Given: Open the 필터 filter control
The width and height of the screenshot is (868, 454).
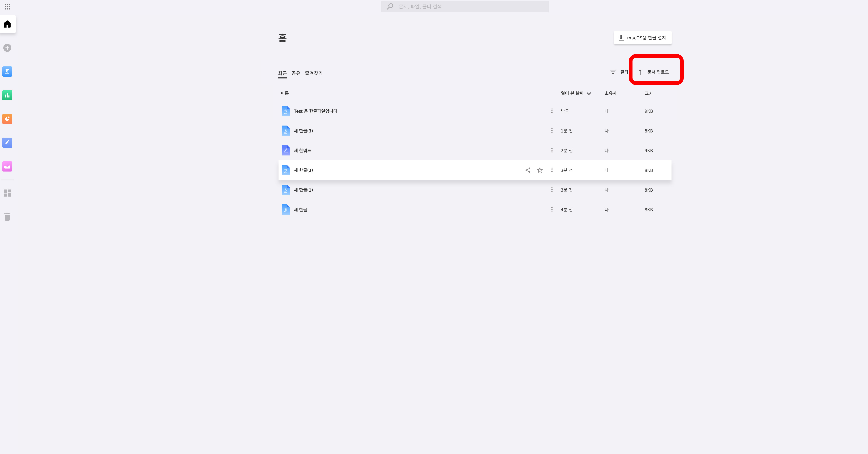Looking at the screenshot, I should click(619, 72).
